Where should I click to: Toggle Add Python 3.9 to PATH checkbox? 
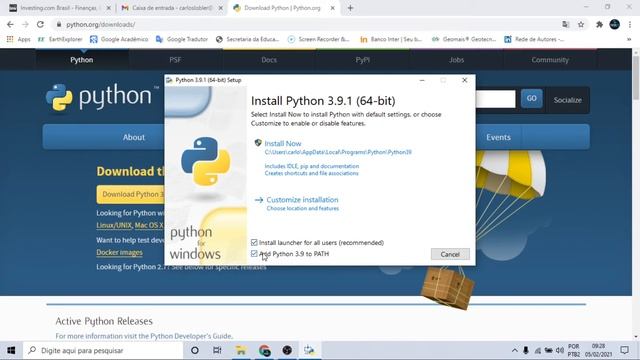coord(254,253)
